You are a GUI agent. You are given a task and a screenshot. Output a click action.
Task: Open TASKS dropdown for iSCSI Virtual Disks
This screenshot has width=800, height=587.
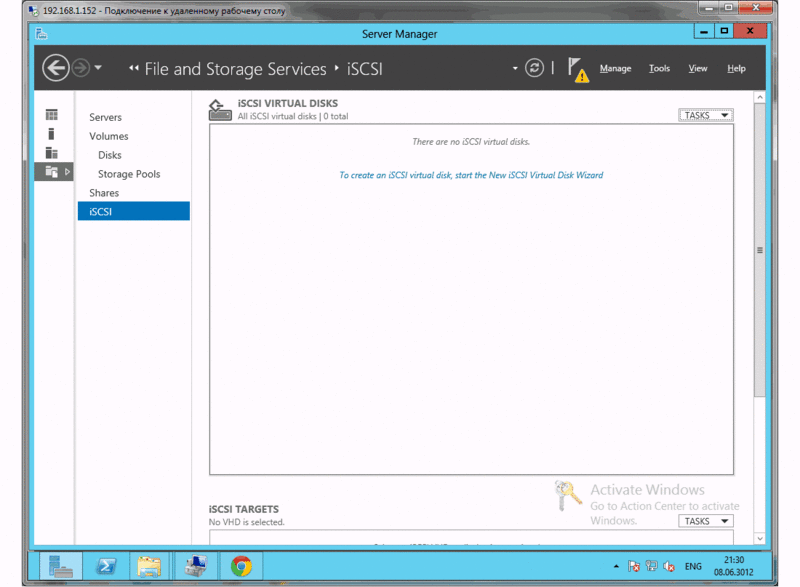coord(706,115)
